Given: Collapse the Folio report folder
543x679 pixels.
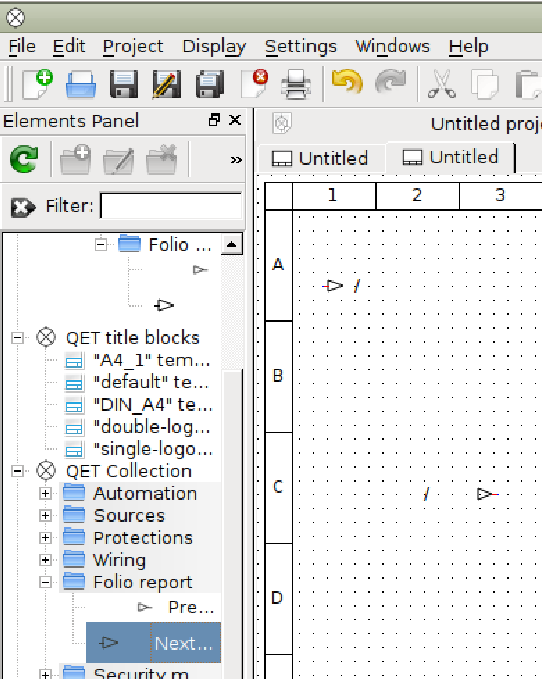Looking at the screenshot, I should 45,582.
